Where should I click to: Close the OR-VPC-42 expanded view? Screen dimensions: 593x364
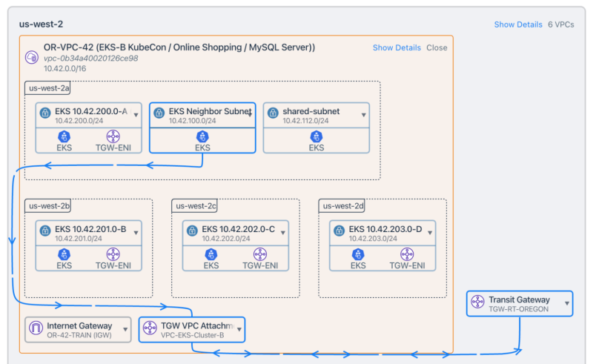click(x=437, y=47)
